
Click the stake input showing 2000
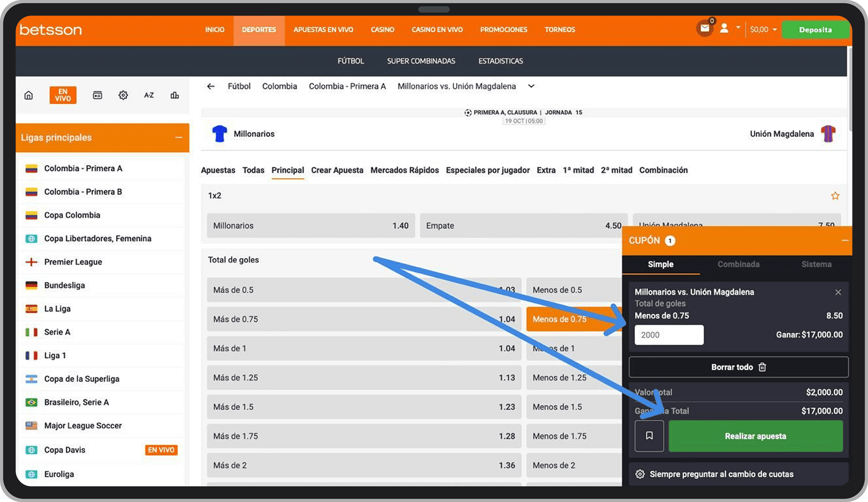click(669, 335)
